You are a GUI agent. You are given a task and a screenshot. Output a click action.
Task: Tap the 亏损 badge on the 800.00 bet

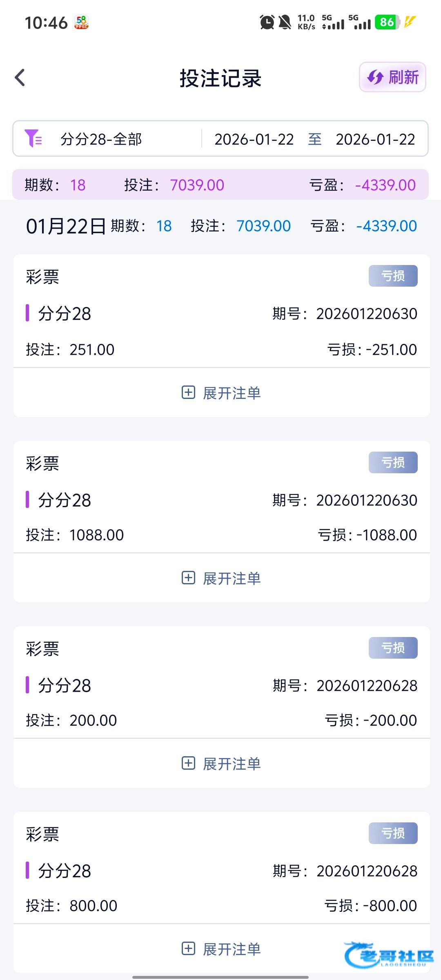(x=393, y=833)
